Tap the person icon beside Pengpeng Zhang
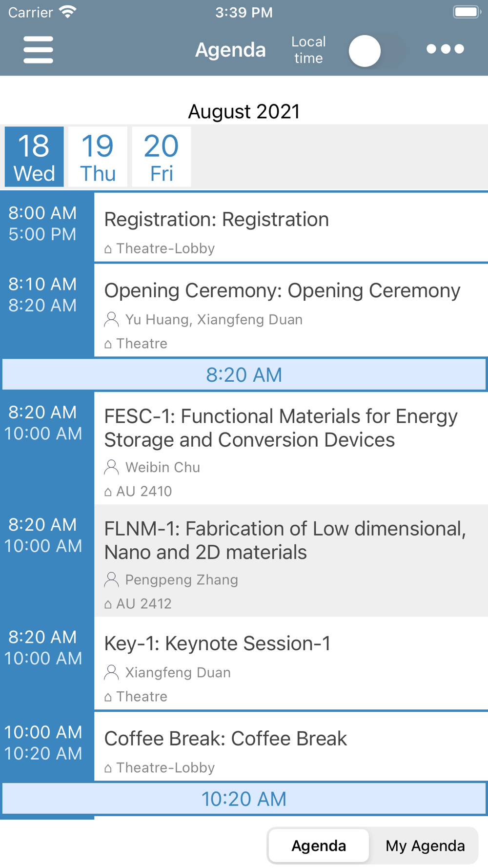This screenshot has height=868, width=488. (111, 579)
